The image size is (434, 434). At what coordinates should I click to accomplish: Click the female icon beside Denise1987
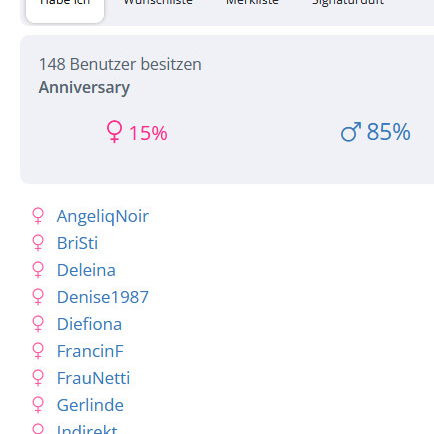[38, 297]
